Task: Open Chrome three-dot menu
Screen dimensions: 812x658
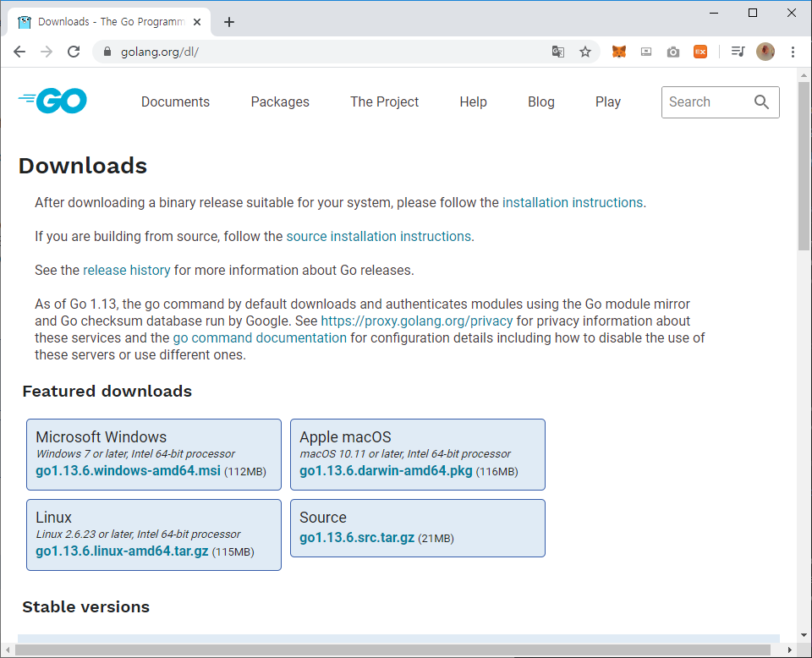Action: click(x=793, y=52)
